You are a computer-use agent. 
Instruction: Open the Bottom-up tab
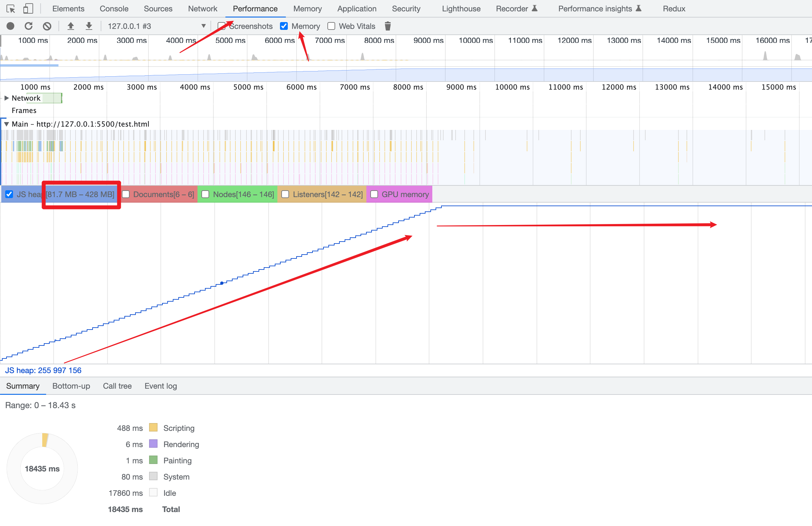[x=71, y=386]
